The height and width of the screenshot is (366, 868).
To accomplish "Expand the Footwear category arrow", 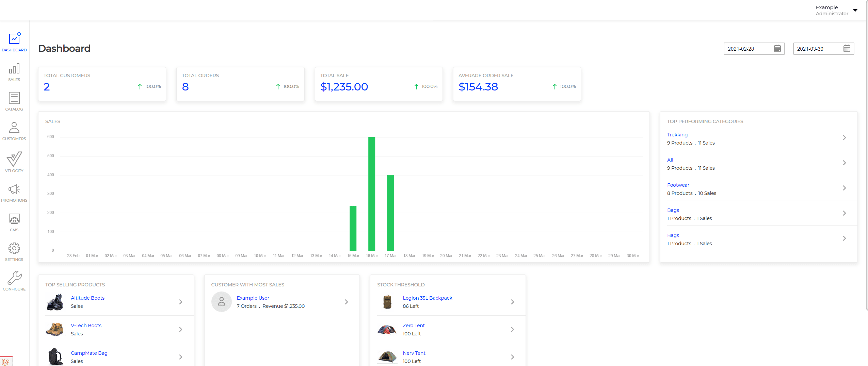I will pyautogui.click(x=844, y=188).
